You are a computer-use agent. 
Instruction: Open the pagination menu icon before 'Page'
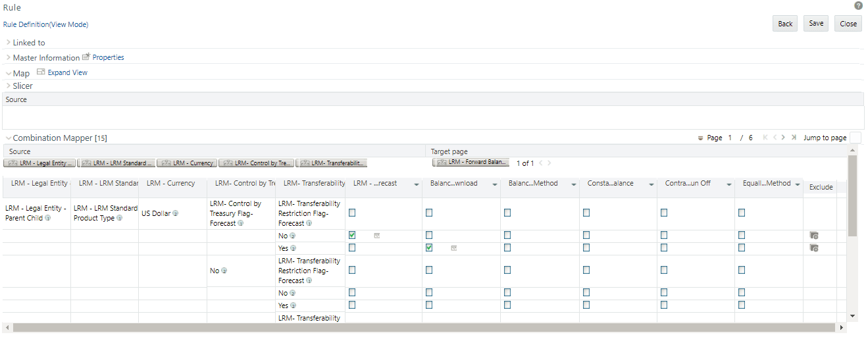[x=700, y=138]
